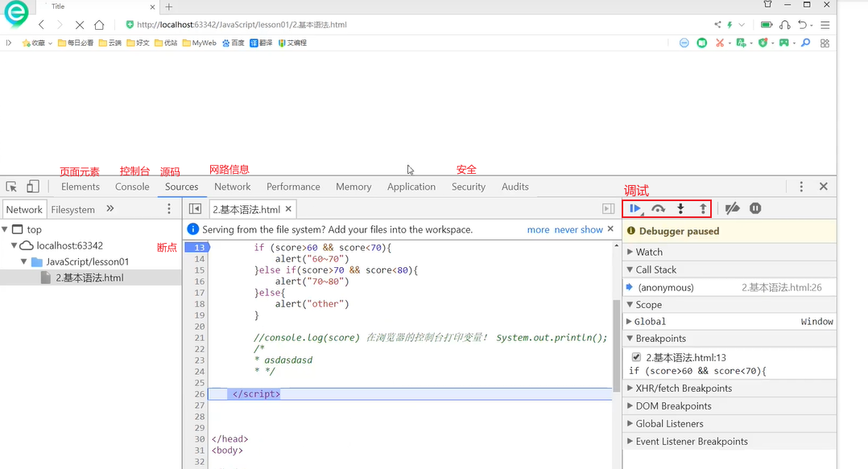Click the green lightning speed-mode icon
The height and width of the screenshot is (469, 868).
[x=730, y=24]
